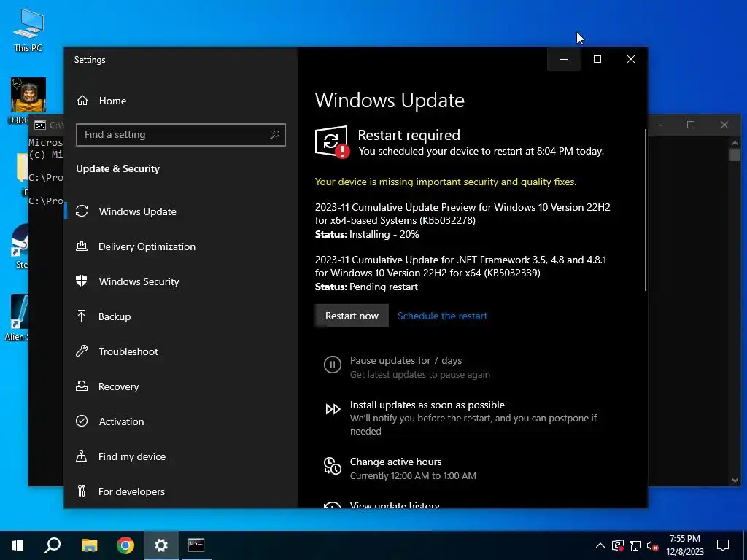Click the Restart required update status icon

click(x=332, y=141)
